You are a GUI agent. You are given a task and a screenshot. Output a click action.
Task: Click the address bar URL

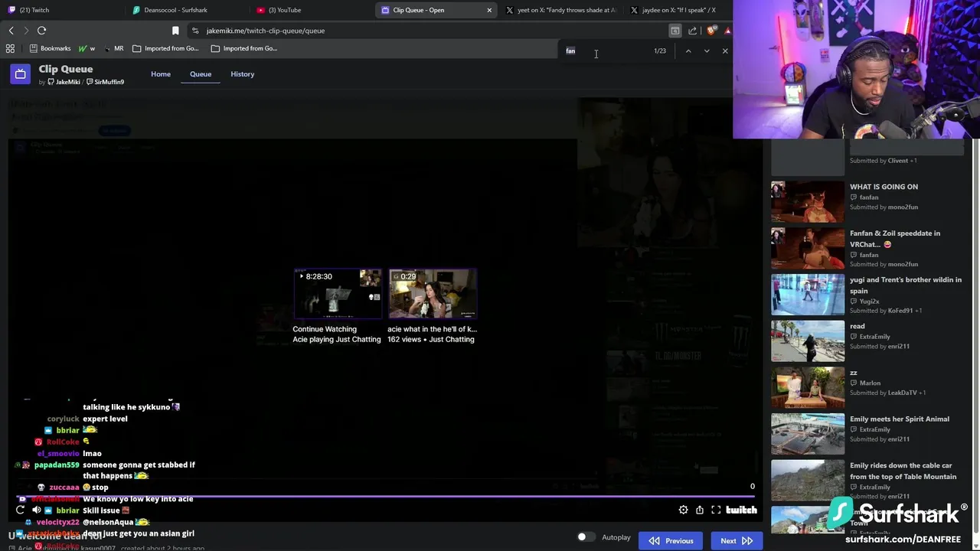tap(266, 31)
